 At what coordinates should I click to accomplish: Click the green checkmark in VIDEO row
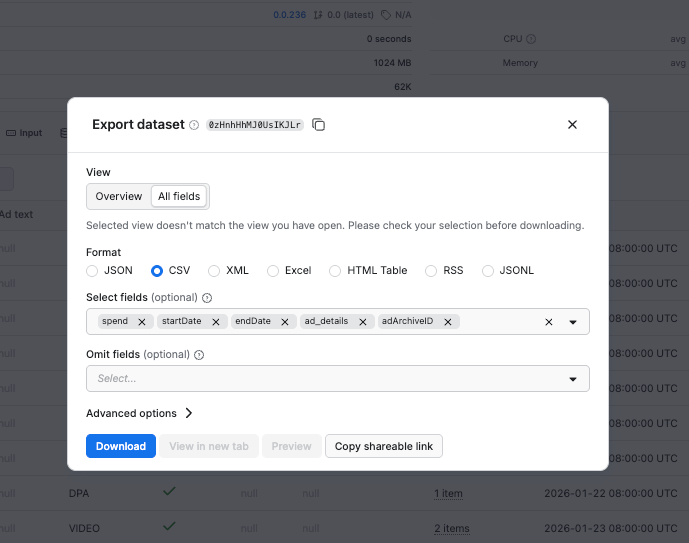pyautogui.click(x=169, y=526)
